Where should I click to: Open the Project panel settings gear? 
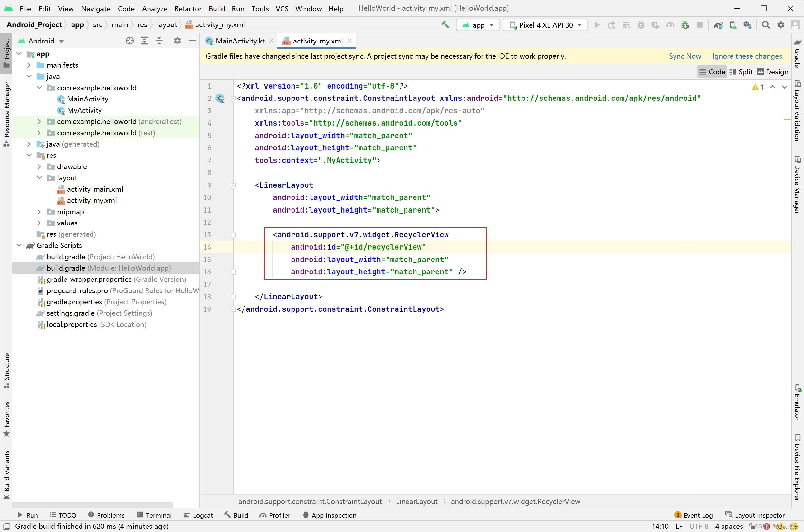(177, 41)
